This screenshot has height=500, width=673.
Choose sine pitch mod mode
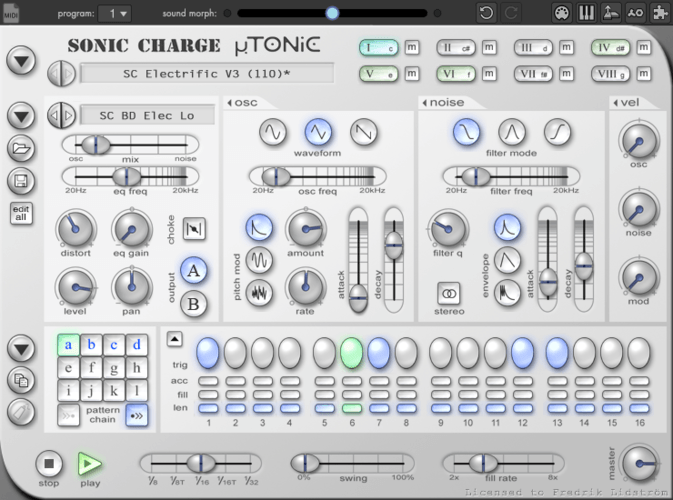(x=259, y=260)
